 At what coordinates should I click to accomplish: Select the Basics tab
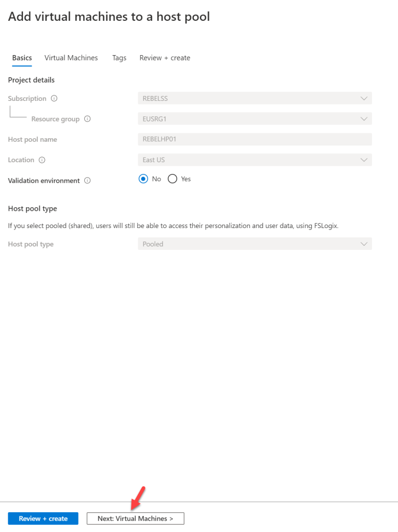(21, 58)
